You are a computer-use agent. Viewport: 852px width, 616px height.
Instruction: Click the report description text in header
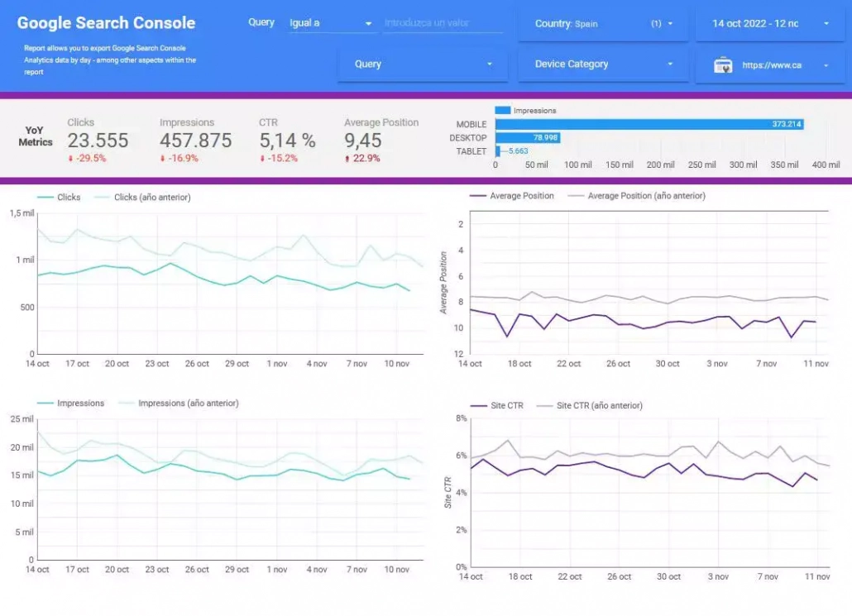pyautogui.click(x=110, y=60)
